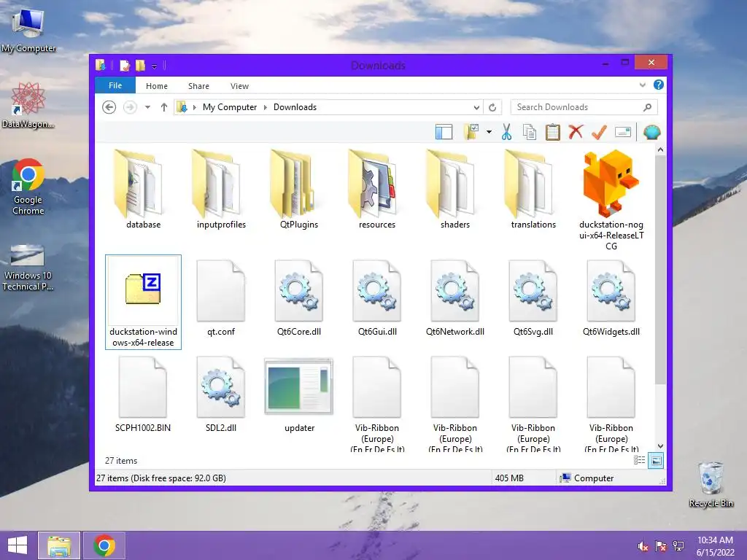Click the red X Delete toolbar icon
Image resolution: width=747 pixels, height=560 pixels.
click(576, 132)
